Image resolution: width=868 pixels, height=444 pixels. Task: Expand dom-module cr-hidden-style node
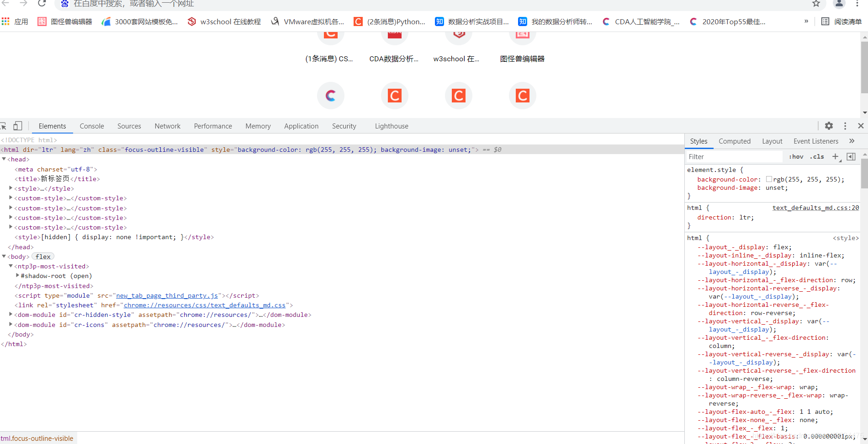point(11,315)
